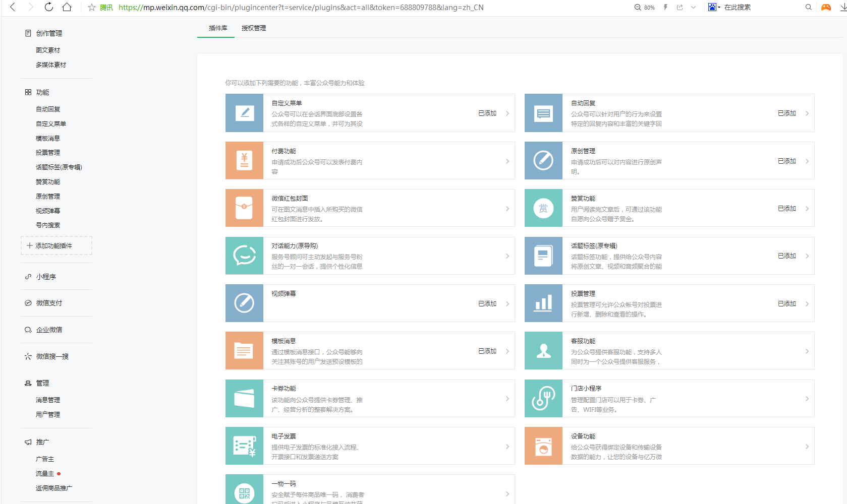
Task: Click the 赏 icon of the 赞赏功能 card
Action: tap(543, 208)
